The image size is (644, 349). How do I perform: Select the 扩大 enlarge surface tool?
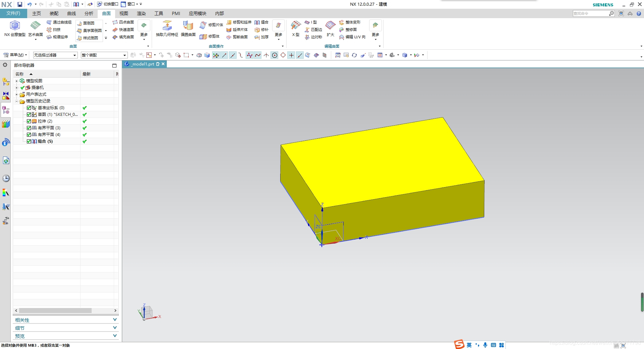[x=331, y=28]
